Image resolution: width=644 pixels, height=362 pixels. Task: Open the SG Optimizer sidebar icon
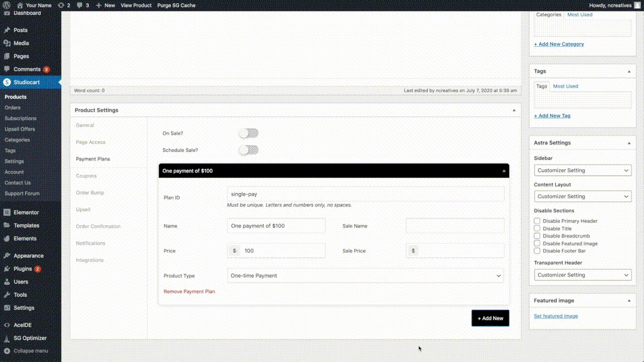pyautogui.click(x=7, y=338)
